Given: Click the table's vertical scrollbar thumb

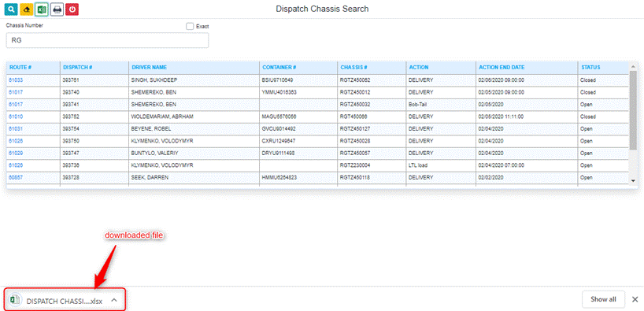Looking at the screenshot, I should pos(633,110).
